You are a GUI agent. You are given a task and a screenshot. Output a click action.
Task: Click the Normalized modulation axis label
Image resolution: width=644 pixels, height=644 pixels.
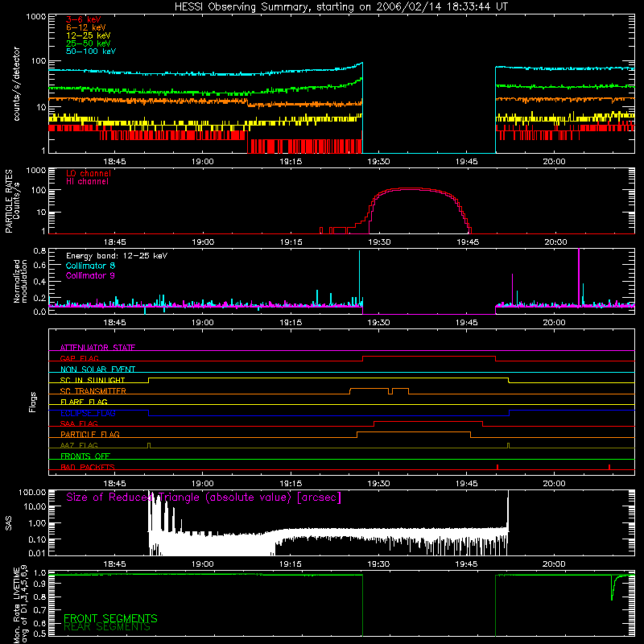tap(20, 281)
